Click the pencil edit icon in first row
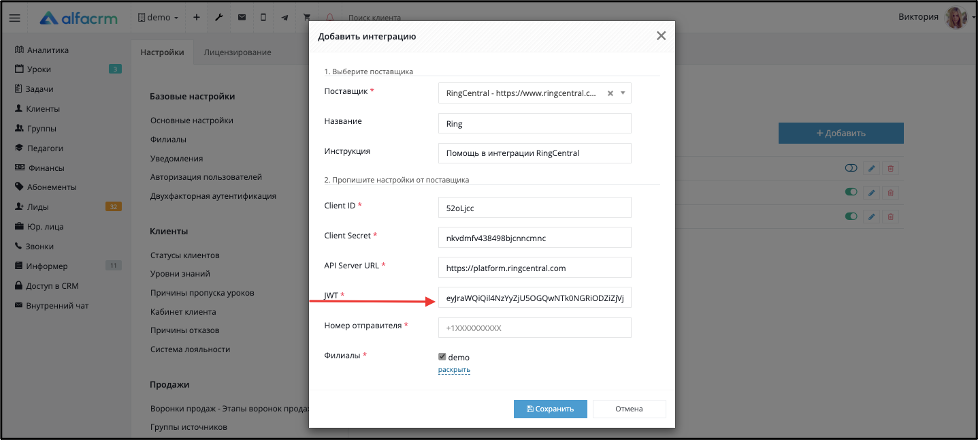This screenshot has height=441, width=979. [872, 168]
